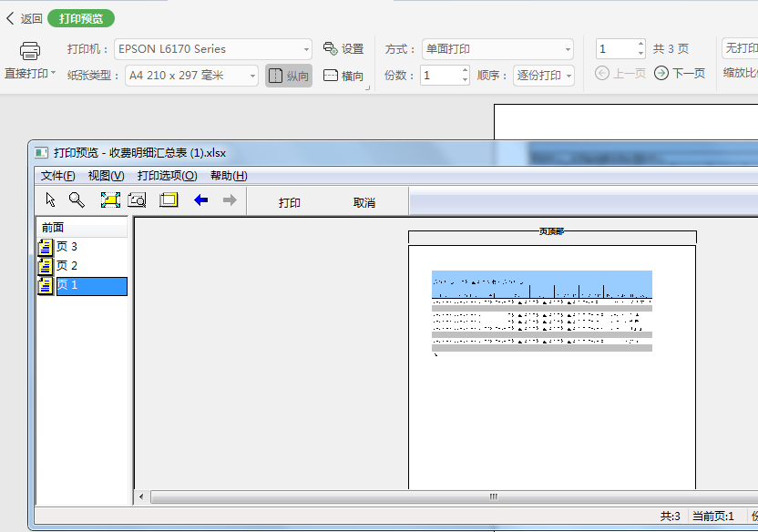Select the magnifier zoom tool

pos(77,200)
